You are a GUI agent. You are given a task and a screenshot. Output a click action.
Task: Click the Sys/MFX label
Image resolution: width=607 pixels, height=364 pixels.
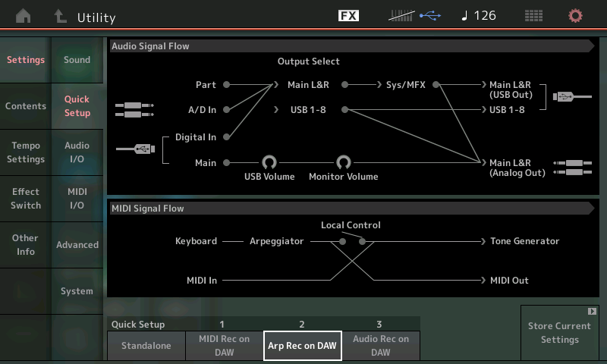[x=405, y=85]
